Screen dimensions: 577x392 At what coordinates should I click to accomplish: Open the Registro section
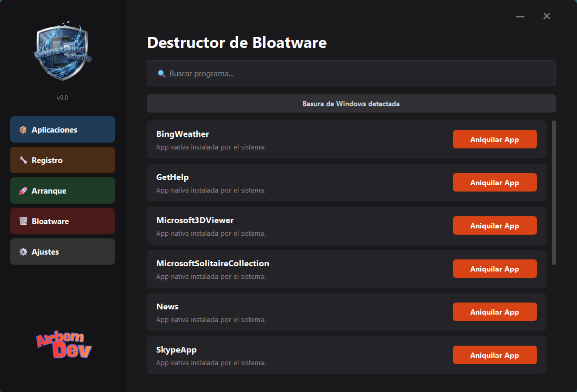63,160
